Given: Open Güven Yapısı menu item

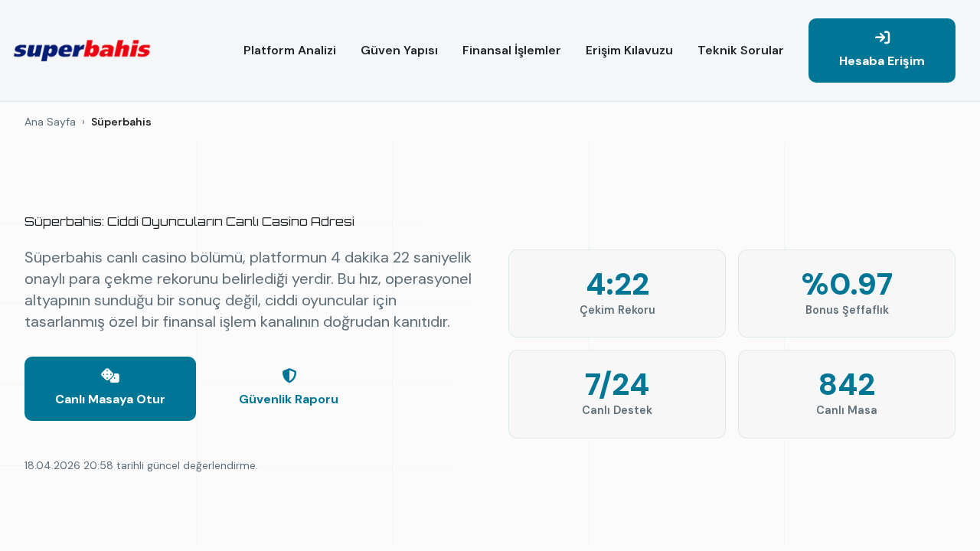Looking at the screenshot, I should [399, 51].
